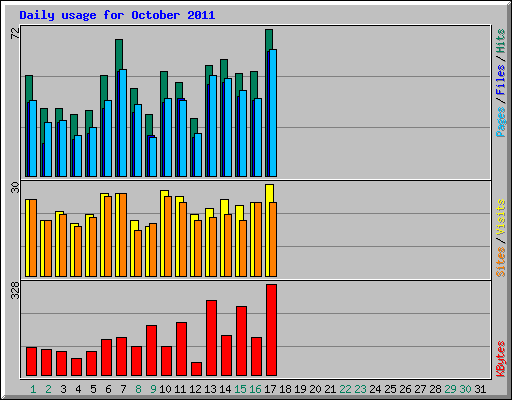Select day label 19 on the x-axis
Screen dimensions: 512x400
(x=300, y=389)
